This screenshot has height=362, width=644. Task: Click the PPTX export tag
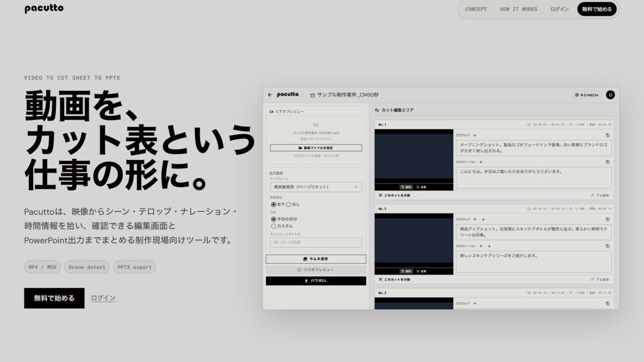click(134, 267)
